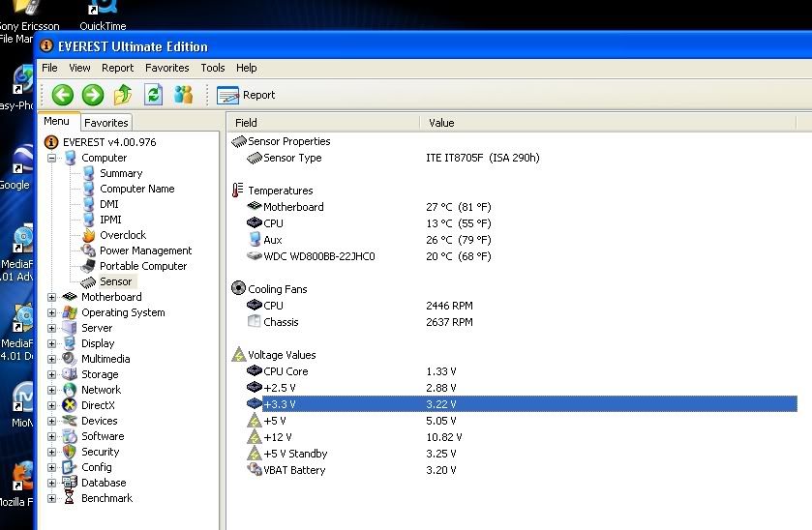The height and width of the screenshot is (530, 812).
Task: Click the Up level toolbar icon
Action: (x=123, y=95)
